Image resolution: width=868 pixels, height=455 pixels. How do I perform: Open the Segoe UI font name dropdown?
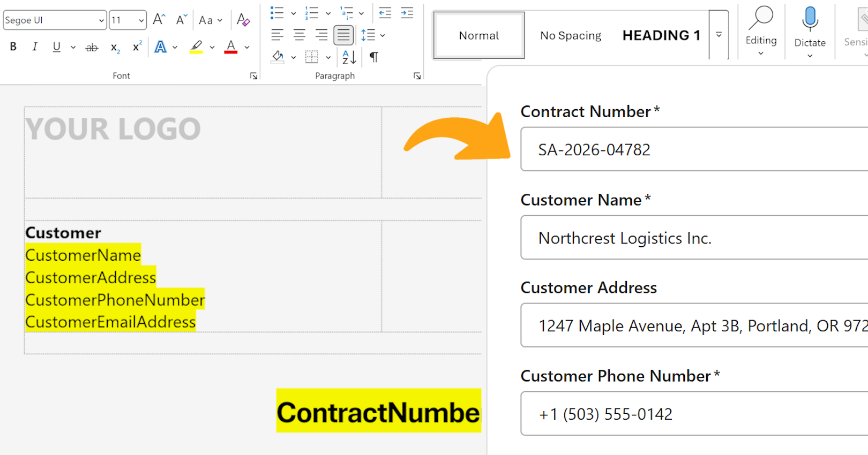tap(101, 20)
